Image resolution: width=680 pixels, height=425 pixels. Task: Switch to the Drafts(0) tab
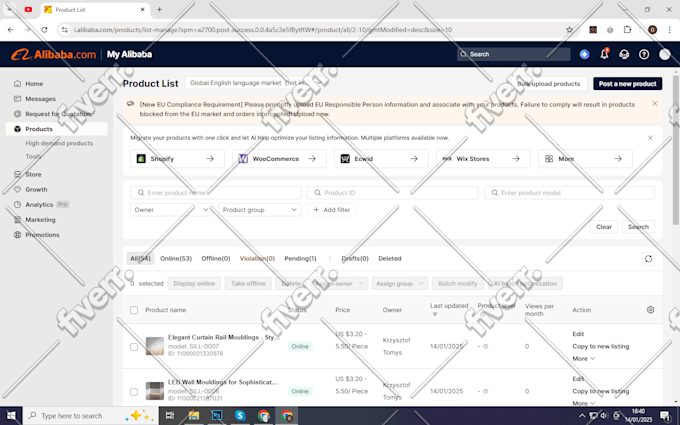coord(355,258)
